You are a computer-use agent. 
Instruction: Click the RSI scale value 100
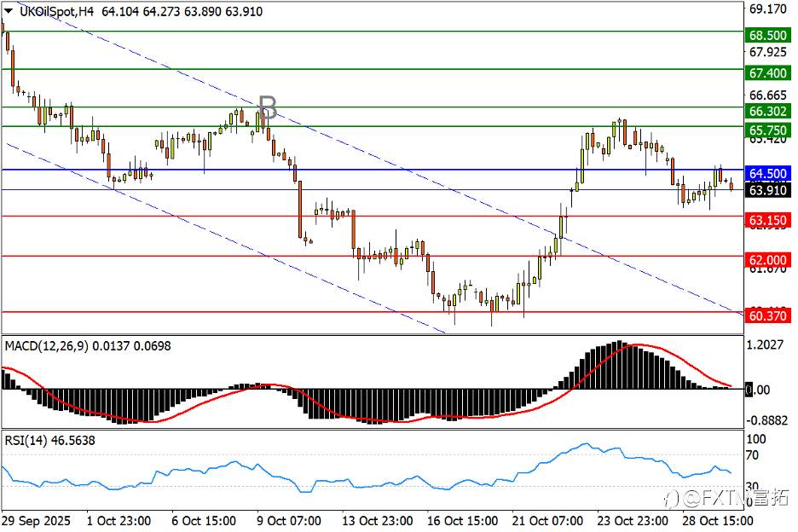point(755,439)
